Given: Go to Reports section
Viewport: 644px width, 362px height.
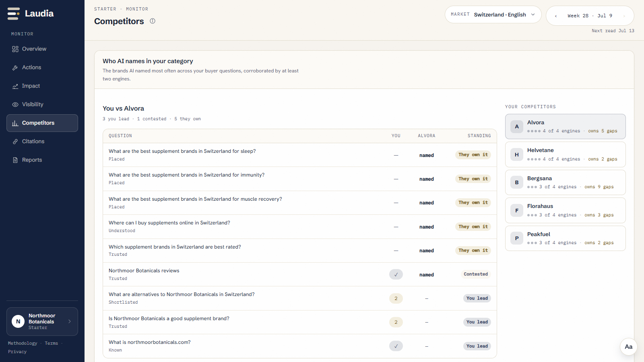Looking at the screenshot, I should tap(42, 160).
